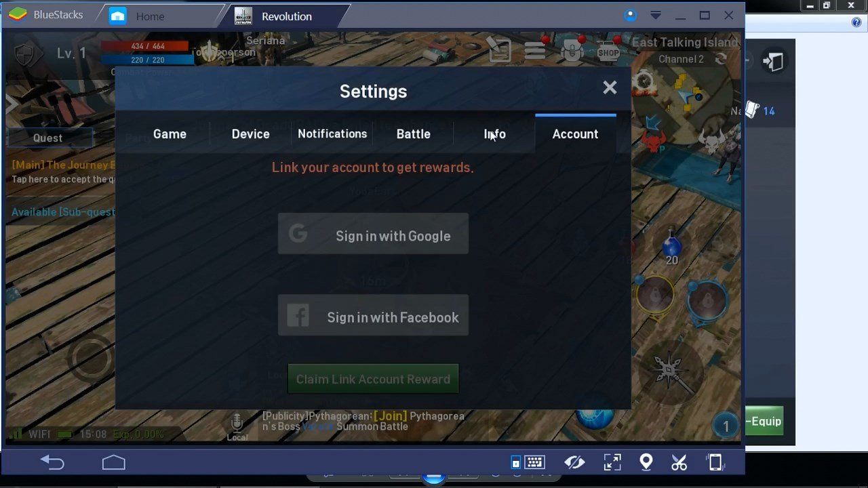The height and width of the screenshot is (488, 868).
Task: Click the green Equip button
Action: tap(764, 421)
